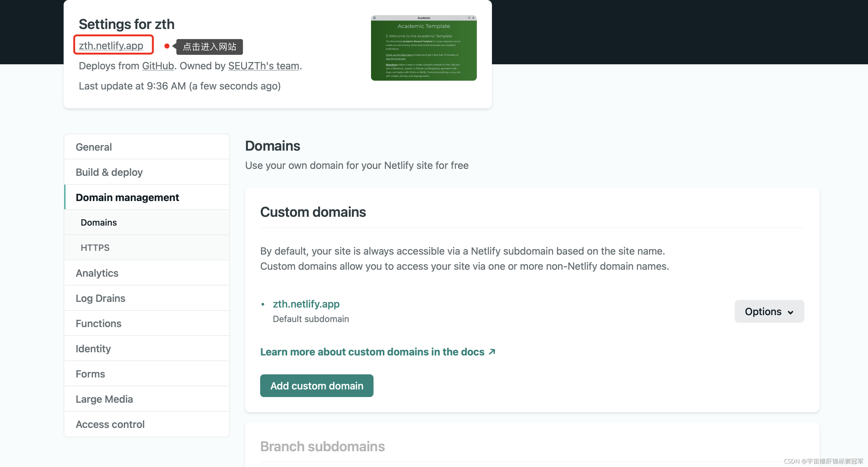Open HTTPS sub-item in sidebar
Image resolution: width=868 pixels, height=467 pixels.
[x=95, y=248]
